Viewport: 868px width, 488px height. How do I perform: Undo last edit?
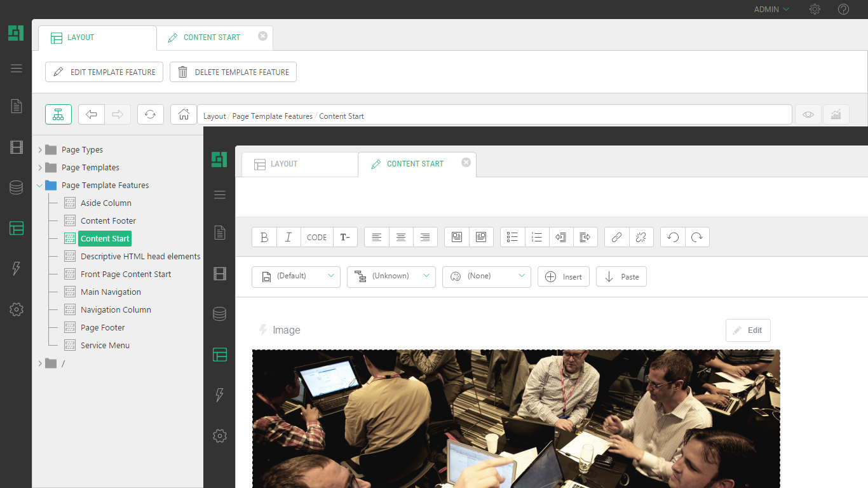[673, 237]
